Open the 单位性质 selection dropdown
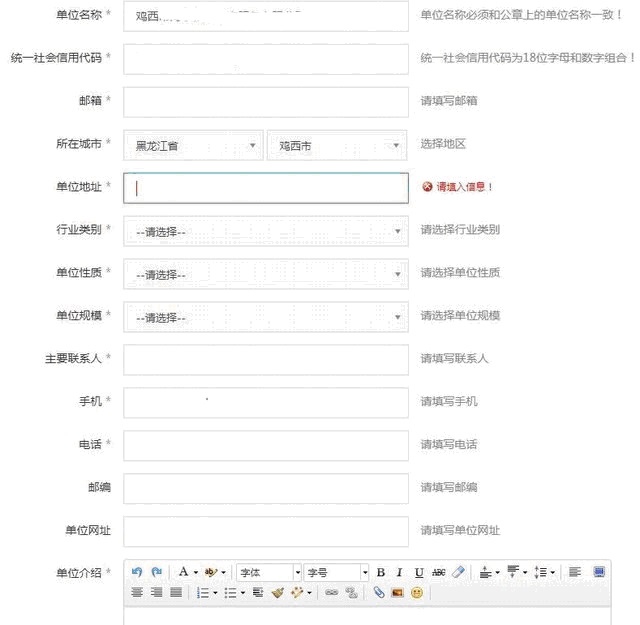 (x=265, y=274)
